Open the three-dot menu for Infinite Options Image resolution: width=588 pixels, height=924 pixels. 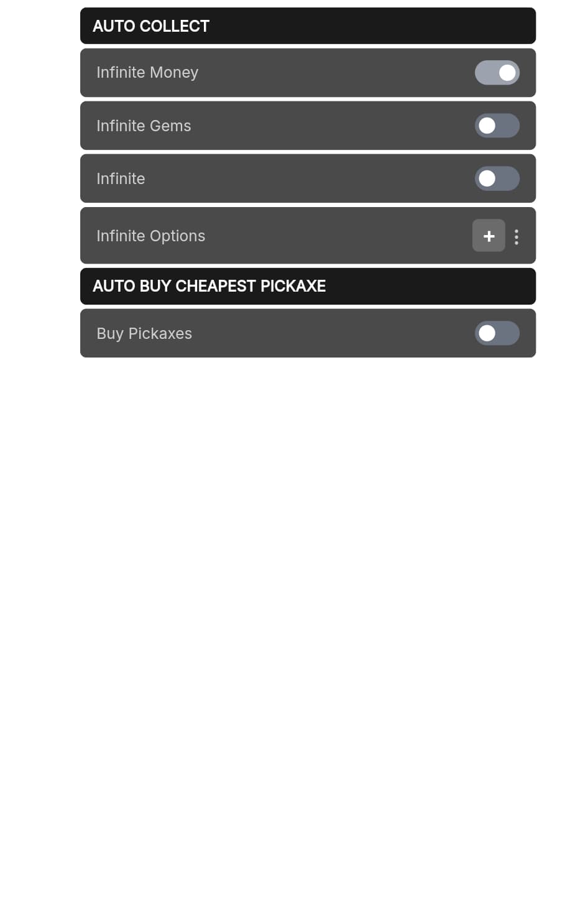[x=517, y=236]
